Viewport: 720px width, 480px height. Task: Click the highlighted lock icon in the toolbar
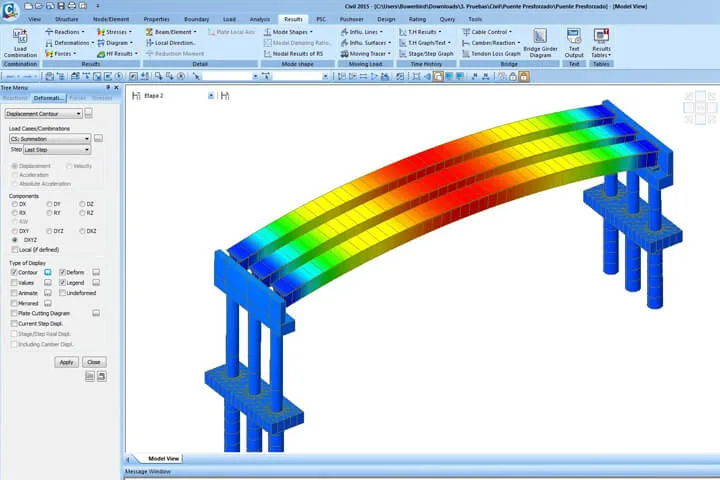pos(523,76)
